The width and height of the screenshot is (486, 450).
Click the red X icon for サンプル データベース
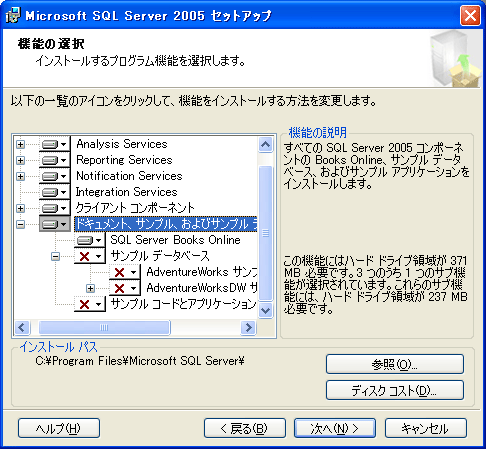[x=89, y=256]
